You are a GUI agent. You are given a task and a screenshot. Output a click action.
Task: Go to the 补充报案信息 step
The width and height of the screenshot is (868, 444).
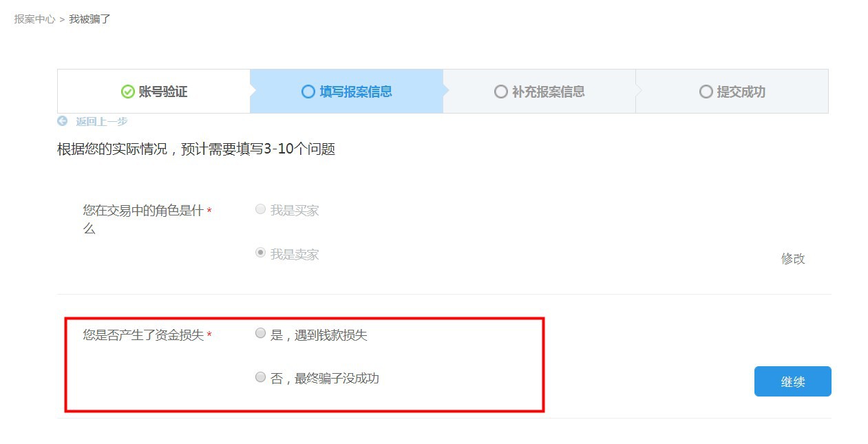(x=539, y=92)
